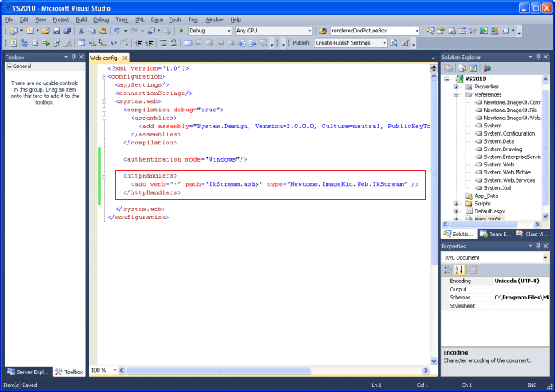This screenshot has height=392, width=555.
Task: Open the Create Publish Settings dropdown
Action: (384, 43)
